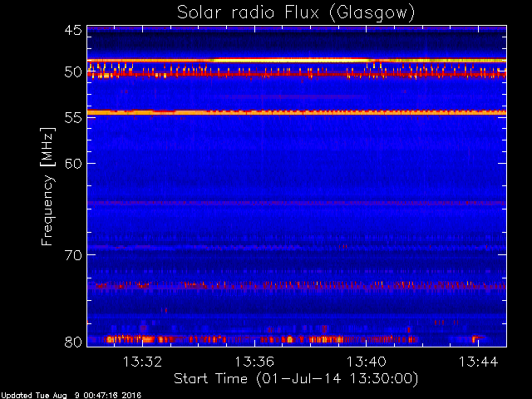
Task: Click the "Start Time (01-Jul-14 13:30:00)" label
Action: point(296,379)
